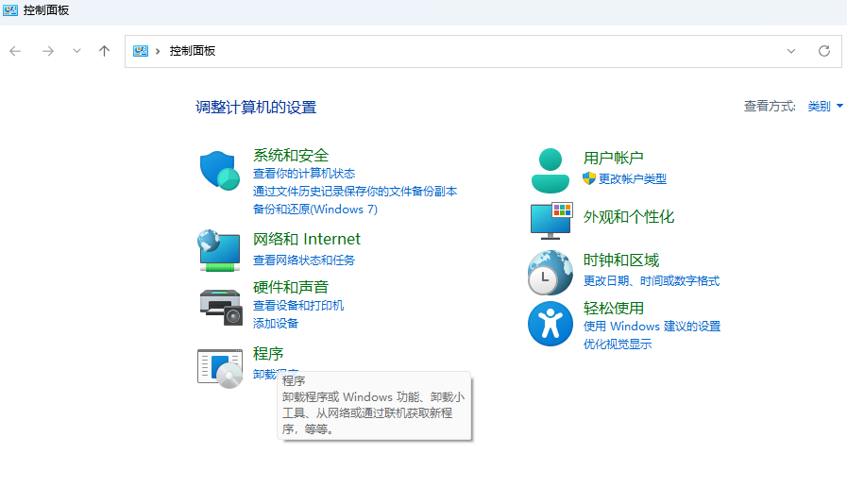Open the 程序 disc icon
Viewport: 847px width, 504px height.
(x=220, y=368)
